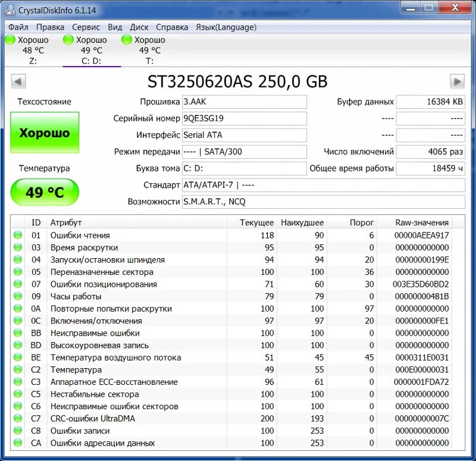
Task: Click status circle for Часы работы row
Action: tap(18, 296)
